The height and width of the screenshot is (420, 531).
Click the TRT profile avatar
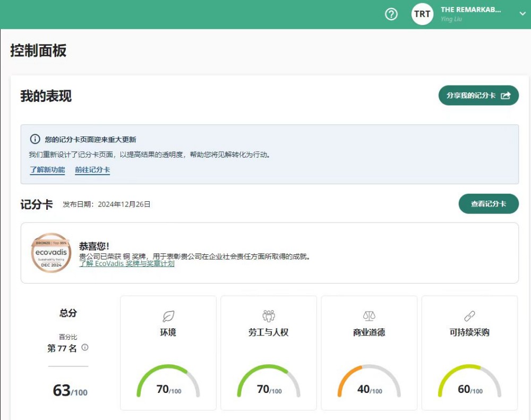[x=422, y=14]
